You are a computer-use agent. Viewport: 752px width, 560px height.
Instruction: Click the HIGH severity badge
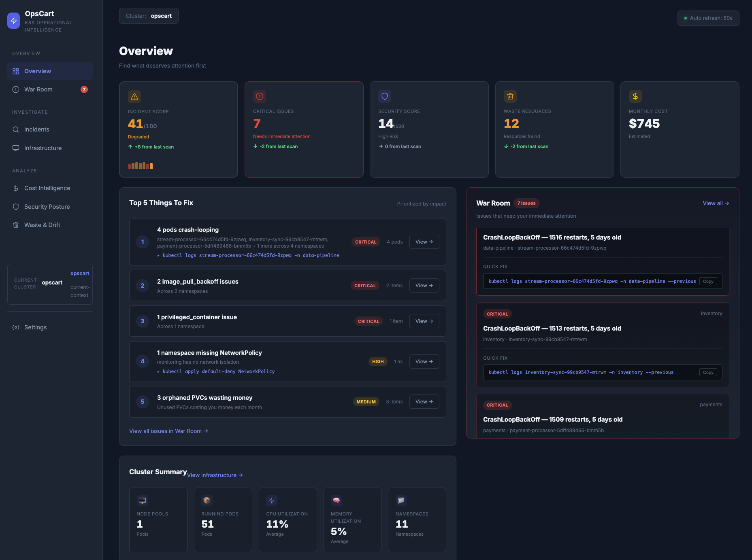[x=378, y=362]
